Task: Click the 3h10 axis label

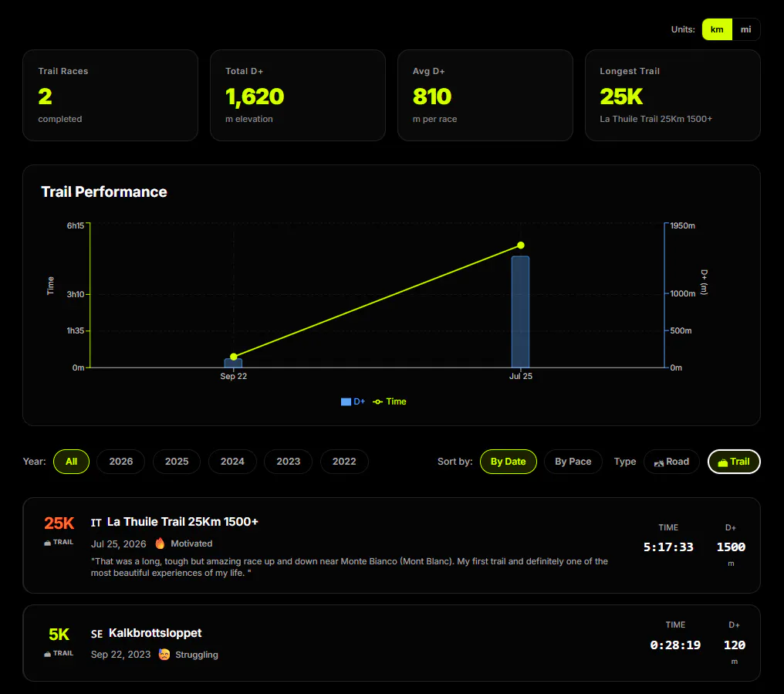Action: (x=76, y=294)
